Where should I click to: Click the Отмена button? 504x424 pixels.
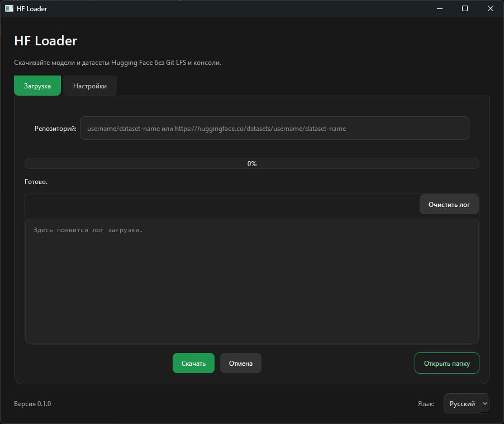[x=240, y=363]
